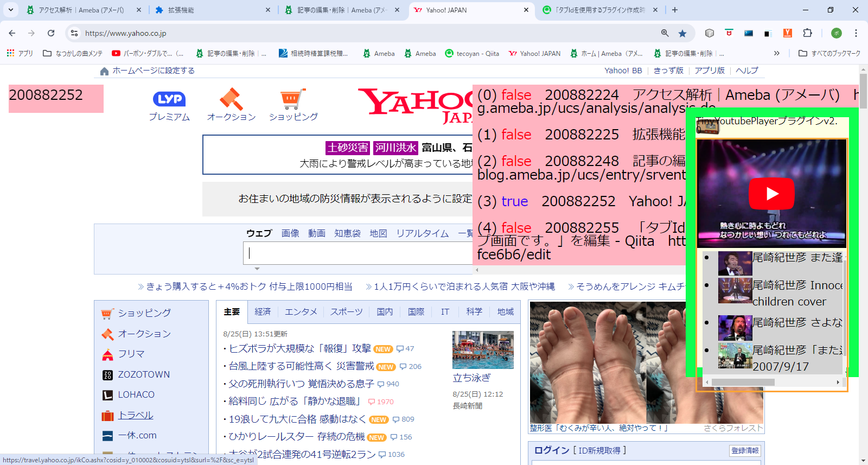
Task: Open フリマ in the sidebar
Action: tap(131, 354)
